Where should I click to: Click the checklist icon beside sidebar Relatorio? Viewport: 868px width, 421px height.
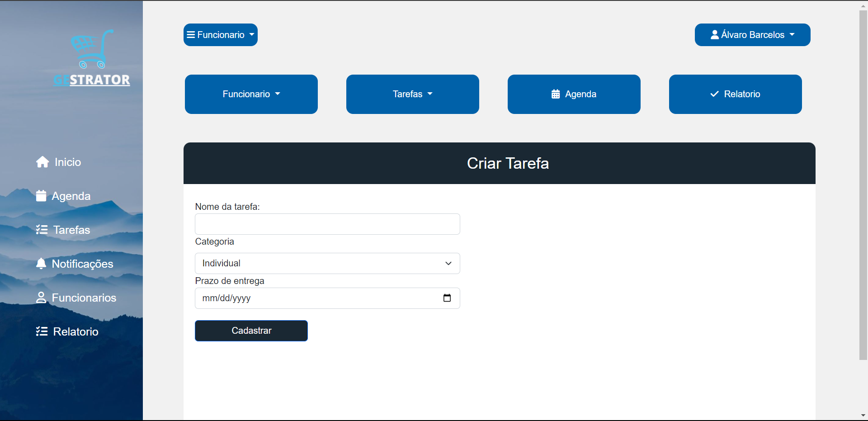[x=42, y=331]
